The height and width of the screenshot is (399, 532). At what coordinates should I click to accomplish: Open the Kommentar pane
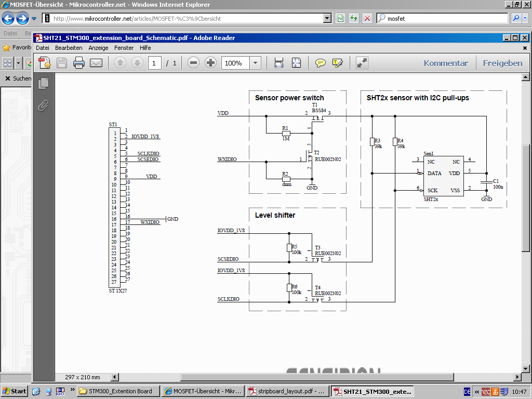point(446,63)
